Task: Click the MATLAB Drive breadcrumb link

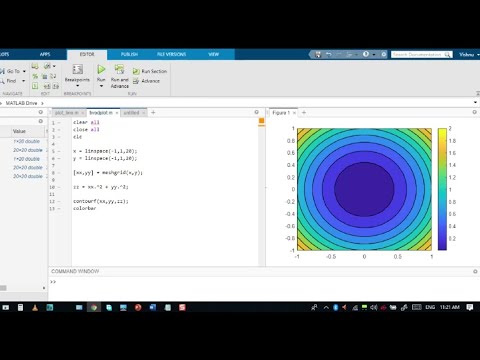Action: pos(21,103)
